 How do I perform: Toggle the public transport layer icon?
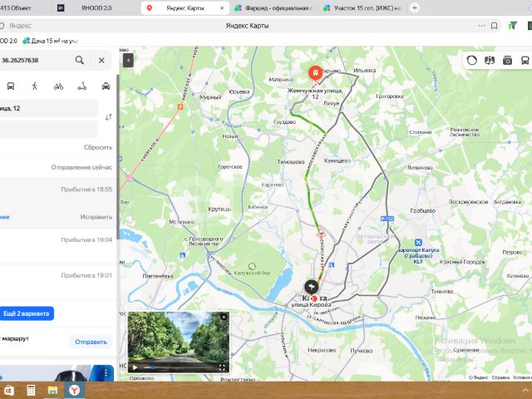coord(525,61)
